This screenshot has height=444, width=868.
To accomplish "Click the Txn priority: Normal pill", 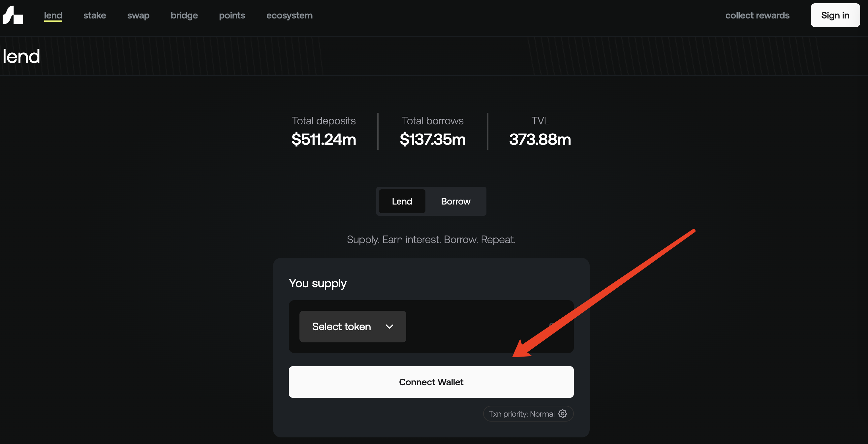I will [521, 414].
